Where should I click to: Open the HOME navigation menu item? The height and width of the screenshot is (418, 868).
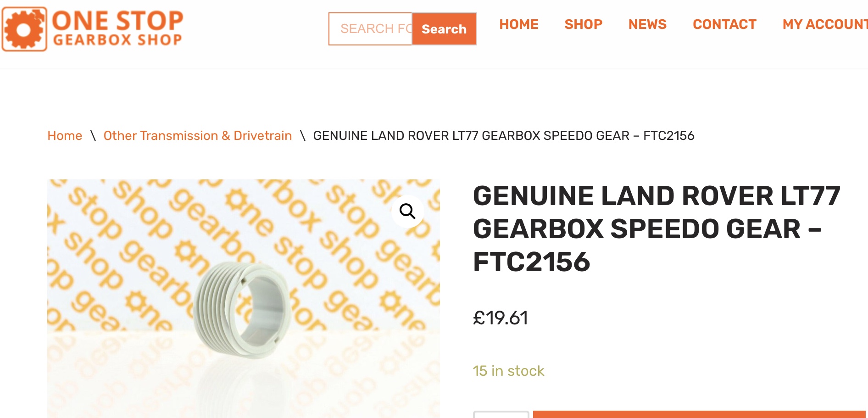point(519,24)
